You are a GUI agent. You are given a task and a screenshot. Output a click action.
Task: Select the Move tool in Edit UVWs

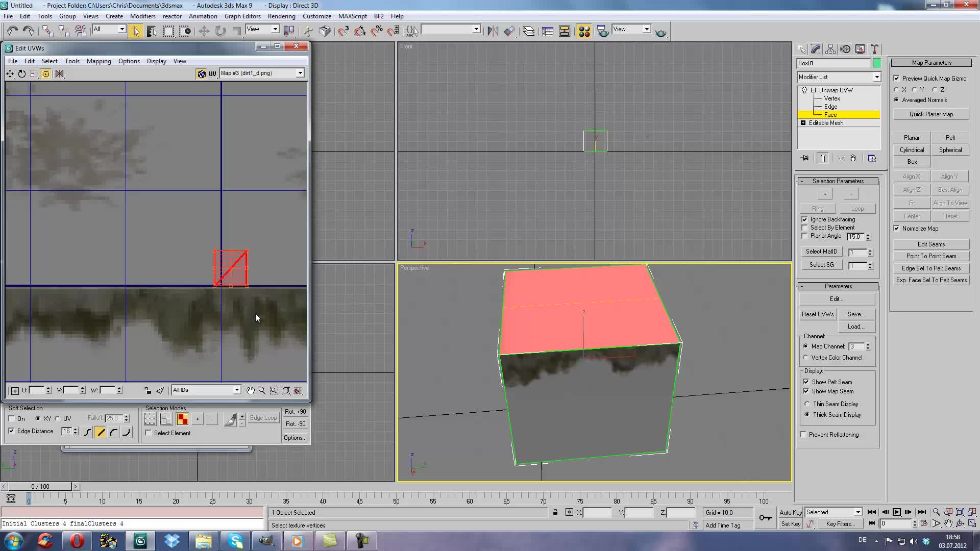(x=10, y=74)
